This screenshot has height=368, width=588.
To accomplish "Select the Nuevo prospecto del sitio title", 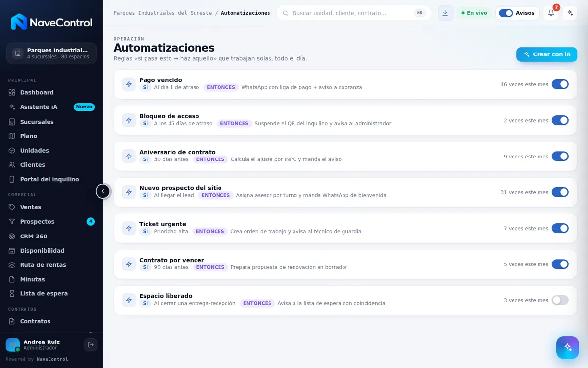I will [180, 188].
